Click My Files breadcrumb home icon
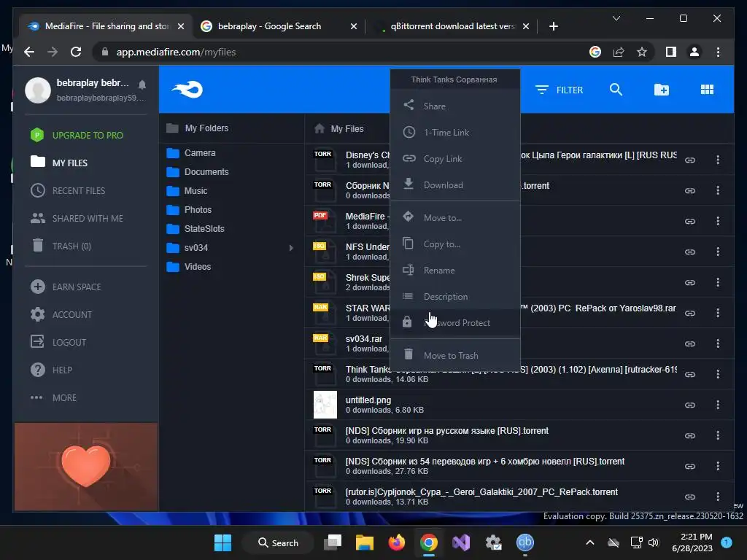The width and height of the screenshot is (747, 560). 320,128
